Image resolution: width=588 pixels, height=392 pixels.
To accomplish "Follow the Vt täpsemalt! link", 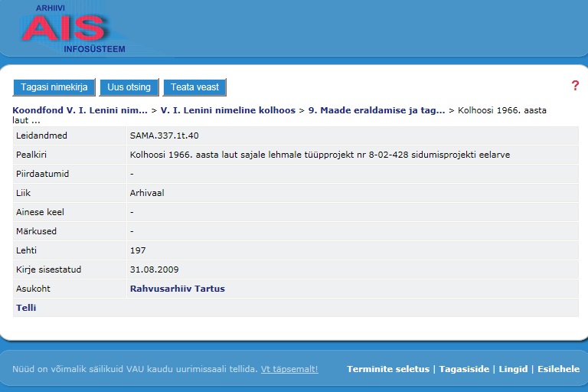I will point(289,369).
